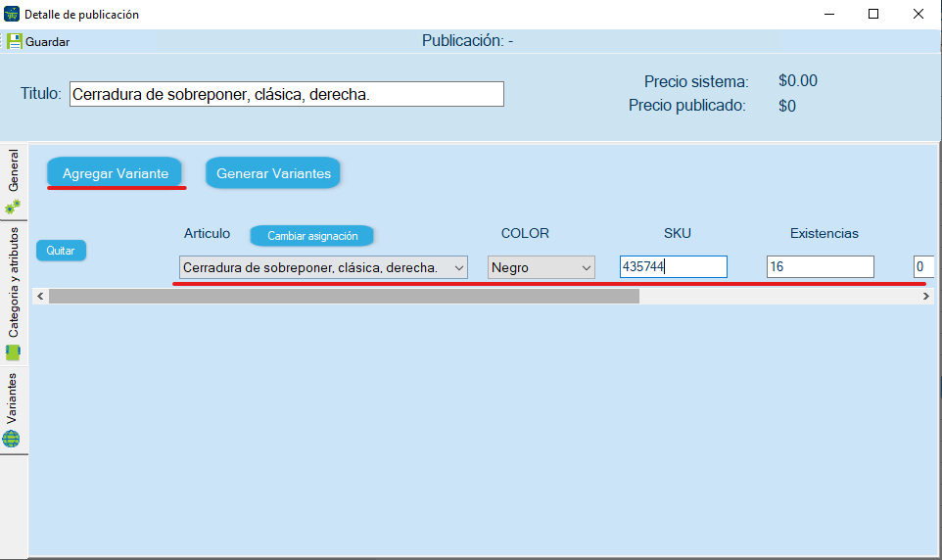Click the Guardar floppy disk icon

pos(15,41)
